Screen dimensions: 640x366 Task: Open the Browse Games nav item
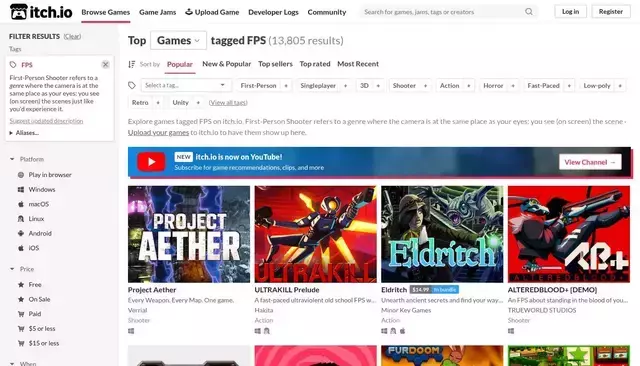(x=106, y=12)
